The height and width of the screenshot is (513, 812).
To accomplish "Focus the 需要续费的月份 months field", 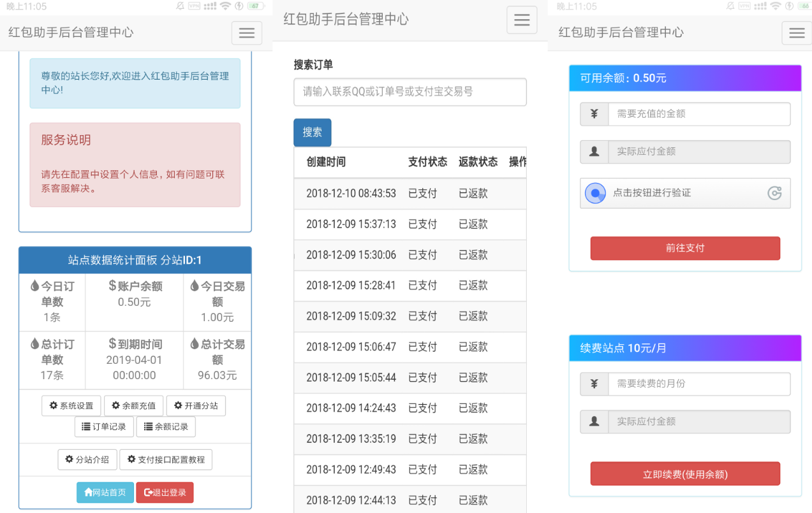I will point(698,384).
